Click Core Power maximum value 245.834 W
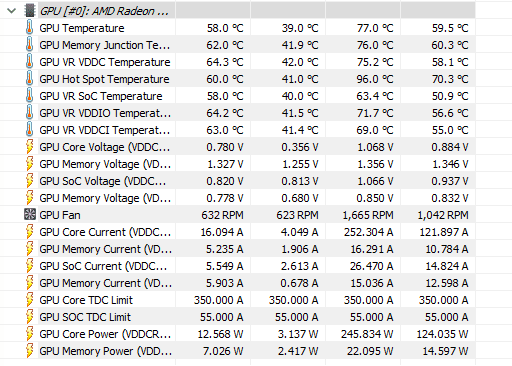Screen dimensions: 512x366 (x=367, y=334)
